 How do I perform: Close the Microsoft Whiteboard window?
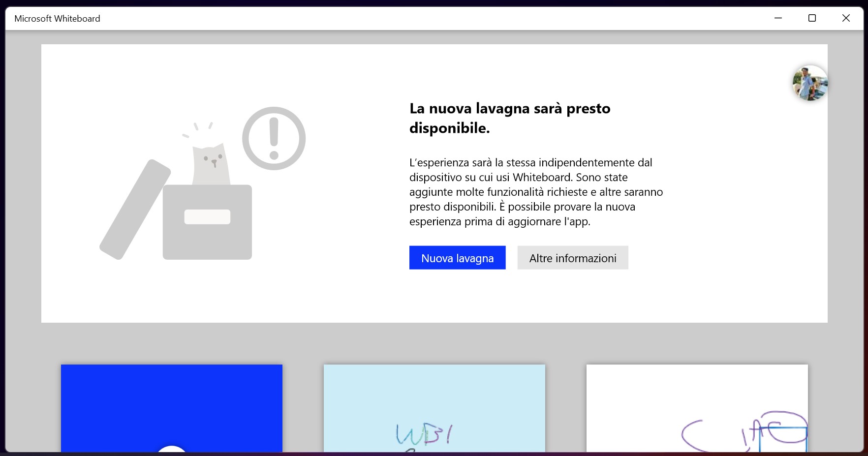tap(846, 18)
